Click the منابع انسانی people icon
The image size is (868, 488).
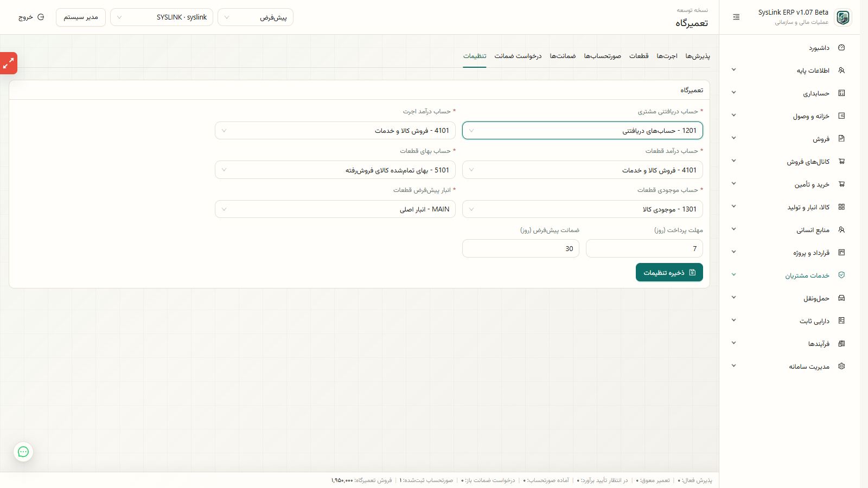841,230
